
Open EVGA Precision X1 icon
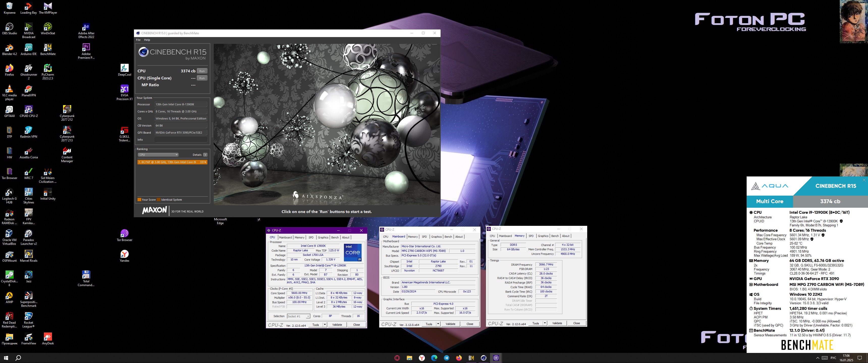(x=124, y=93)
